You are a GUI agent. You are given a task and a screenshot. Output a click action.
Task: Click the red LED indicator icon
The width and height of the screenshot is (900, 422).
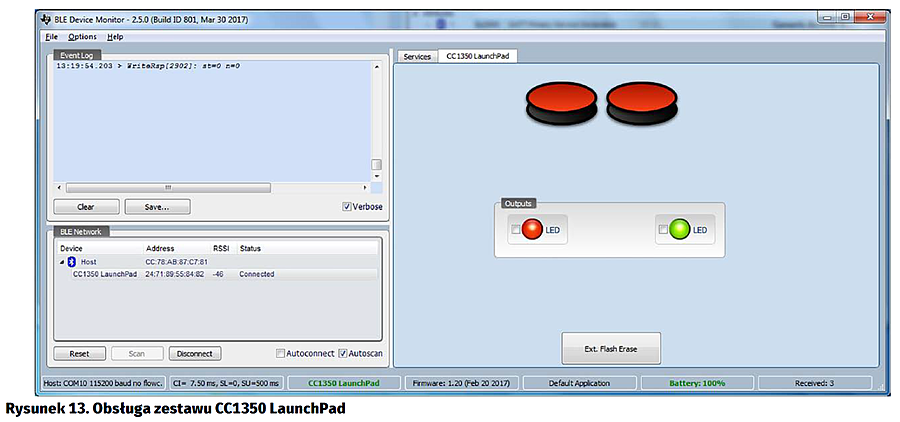(x=532, y=230)
